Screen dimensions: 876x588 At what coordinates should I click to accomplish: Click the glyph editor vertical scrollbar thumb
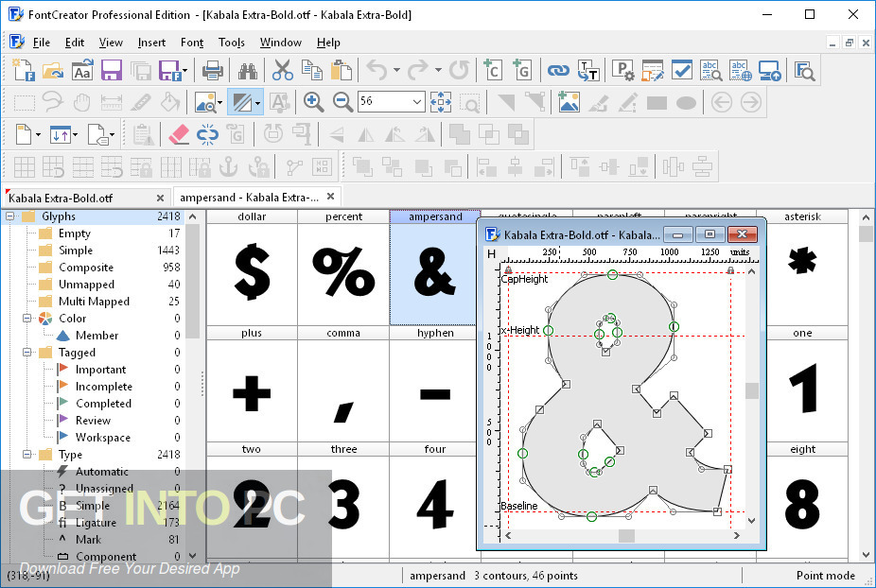[752, 390]
